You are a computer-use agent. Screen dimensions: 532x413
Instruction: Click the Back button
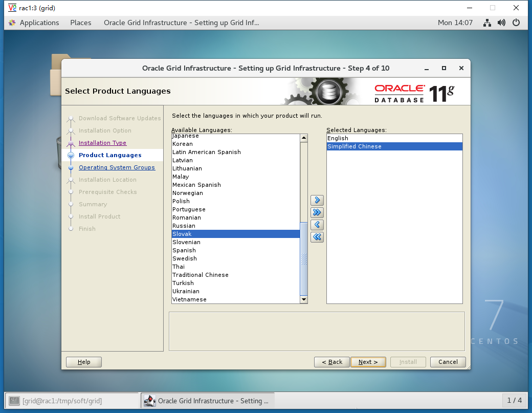pos(332,362)
